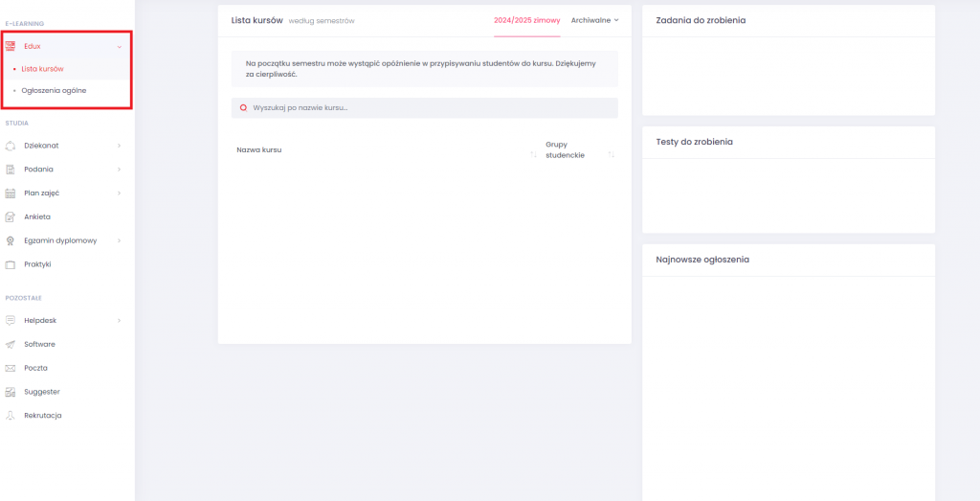Click the Egzamin dyplomowy icon

point(11,240)
